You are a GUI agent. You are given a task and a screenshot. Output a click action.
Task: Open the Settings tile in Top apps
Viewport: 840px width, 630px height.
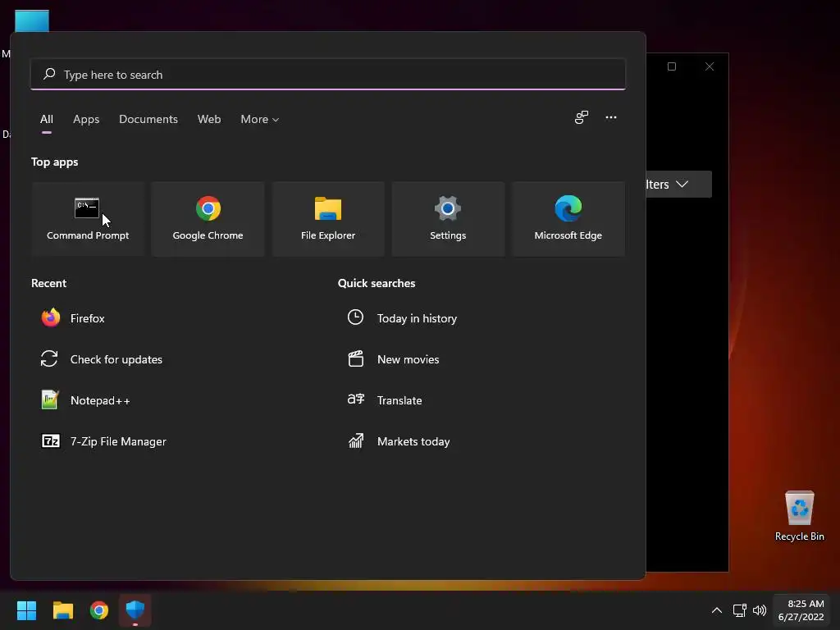pos(448,218)
